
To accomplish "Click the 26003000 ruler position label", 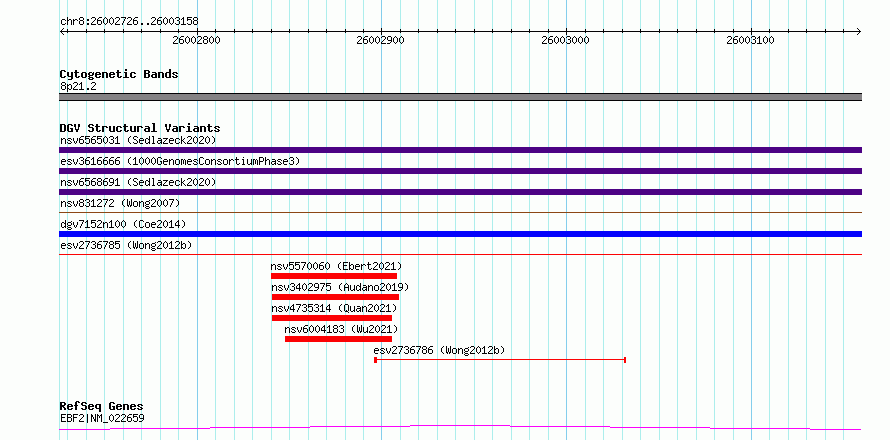I will pyautogui.click(x=565, y=40).
